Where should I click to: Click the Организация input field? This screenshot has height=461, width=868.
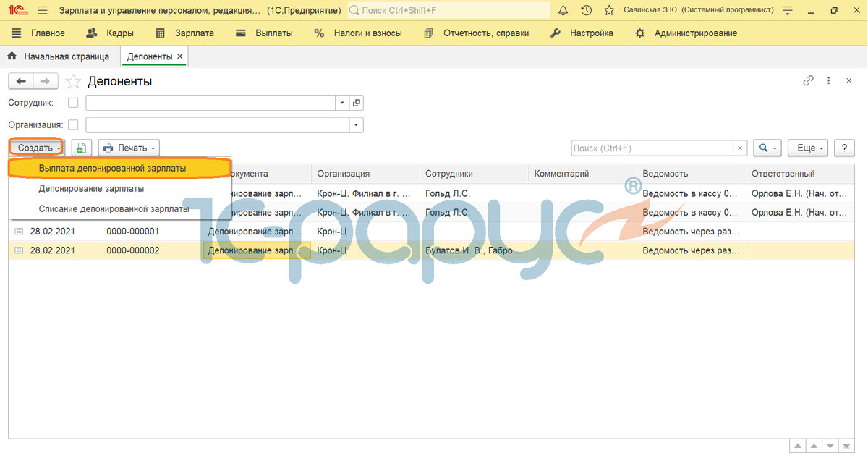(218, 124)
